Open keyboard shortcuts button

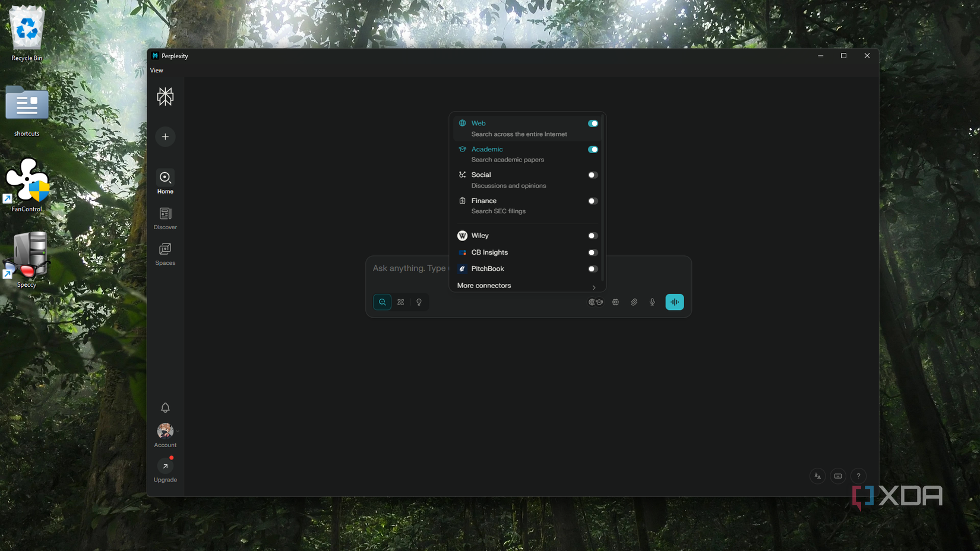(838, 476)
